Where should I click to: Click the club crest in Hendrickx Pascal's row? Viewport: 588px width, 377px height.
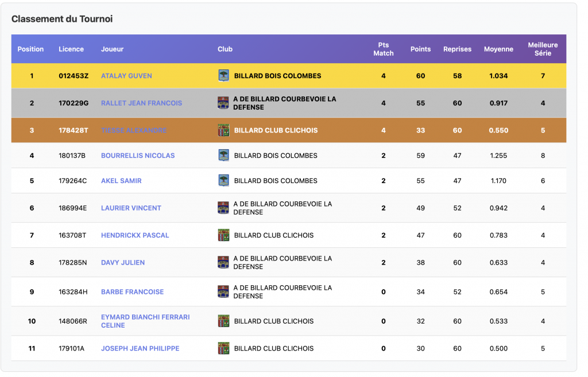(x=223, y=235)
